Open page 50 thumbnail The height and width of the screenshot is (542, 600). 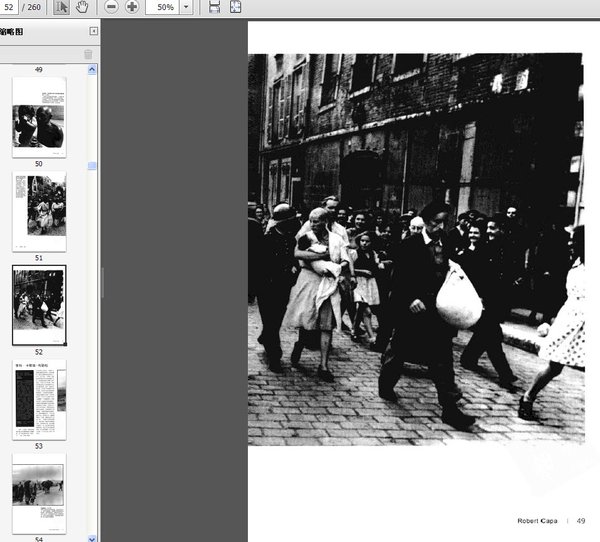39,116
